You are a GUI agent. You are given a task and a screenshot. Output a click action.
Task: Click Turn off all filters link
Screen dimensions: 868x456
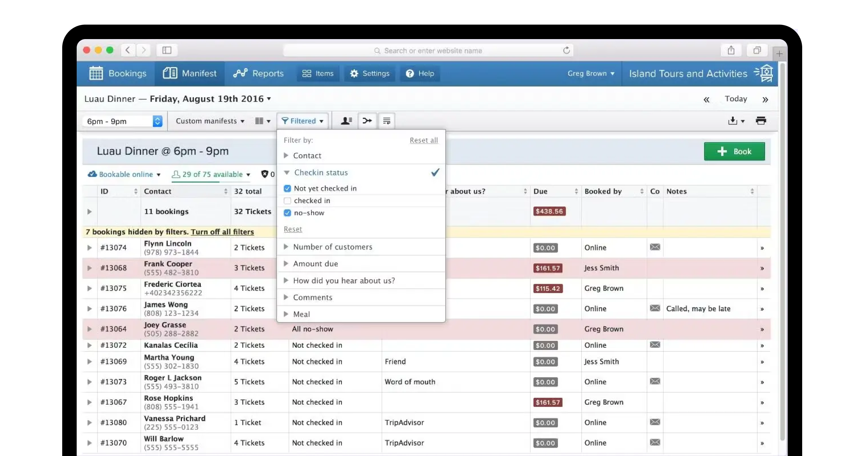pyautogui.click(x=222, y=232)
